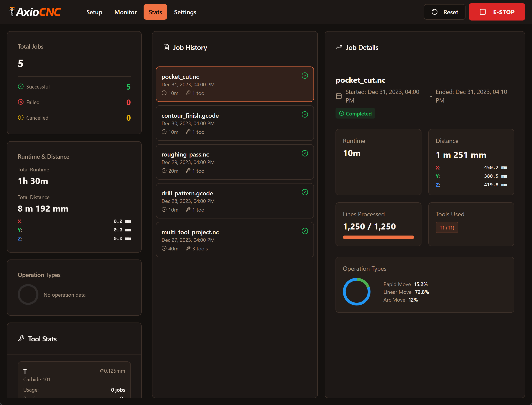Click the Reset button
Viewport: 532px width, 405px height.
pyautogui.click(x=444, y=12)
